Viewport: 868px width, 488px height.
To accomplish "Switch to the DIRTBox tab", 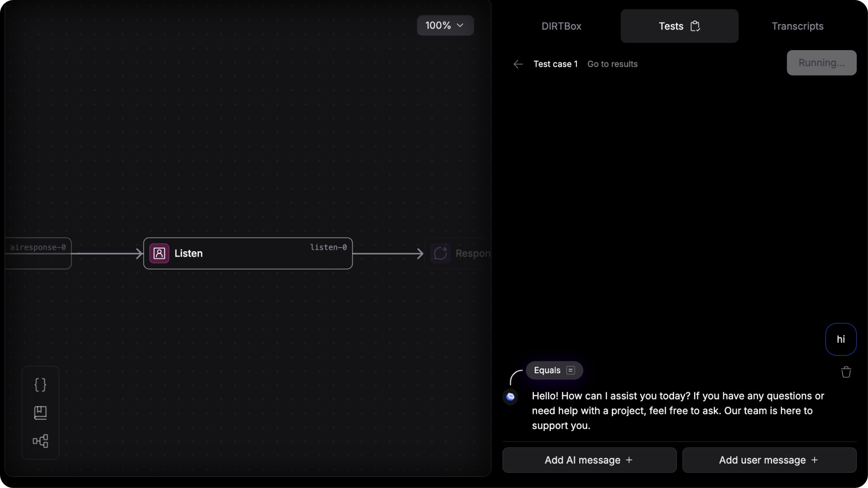I will pyautogui.click(x=561, y=26).
